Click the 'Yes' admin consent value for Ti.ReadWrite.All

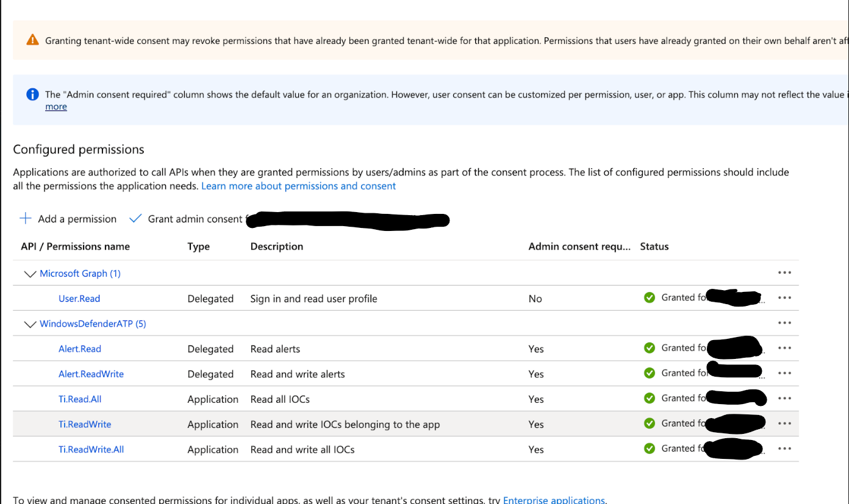click(x=536, y=449)
